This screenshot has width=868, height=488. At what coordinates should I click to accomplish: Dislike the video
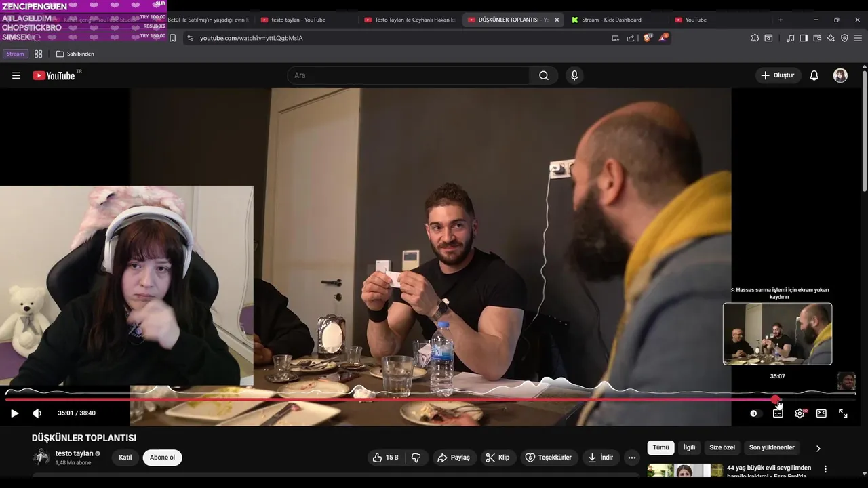416,457
